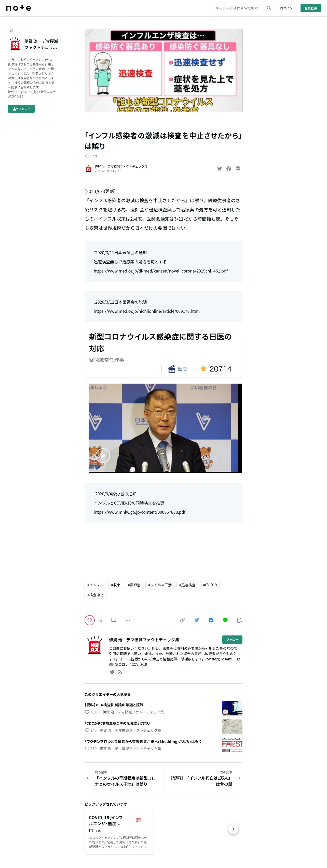Click the ログイン link
This screenshot has height=868, width=327.
[x=286, y=8]
